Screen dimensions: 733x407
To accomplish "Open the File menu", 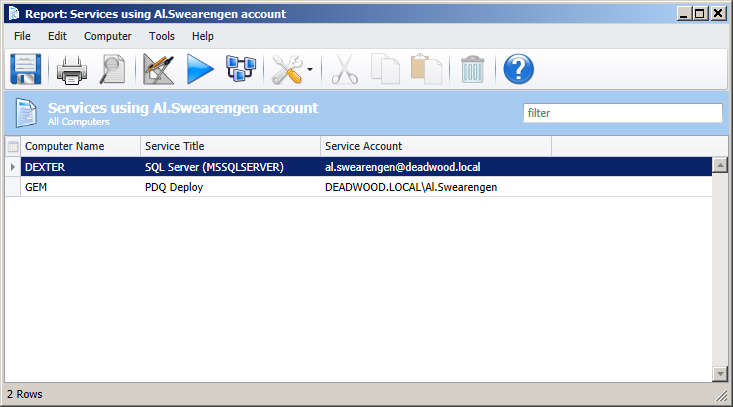I will [x=22, y=36].
